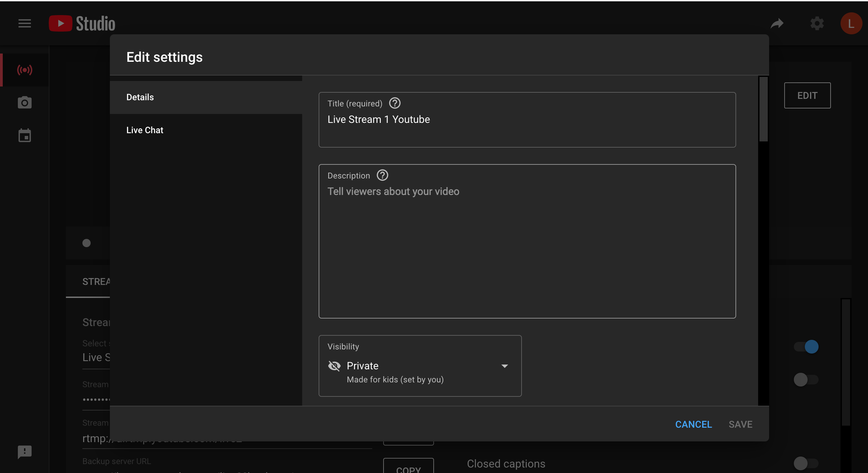Click the send feedback icon
868x473 pixels.
24,452
